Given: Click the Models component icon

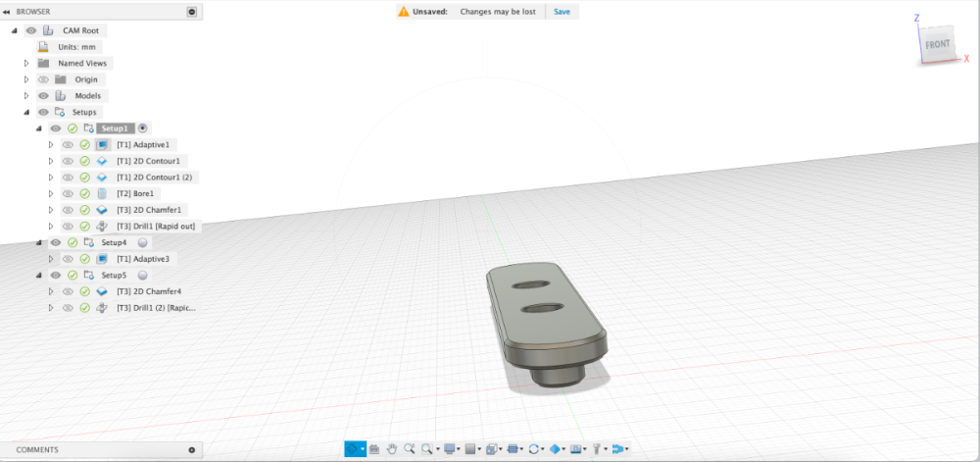Looking at the screenshot, I should pos(60,96).
